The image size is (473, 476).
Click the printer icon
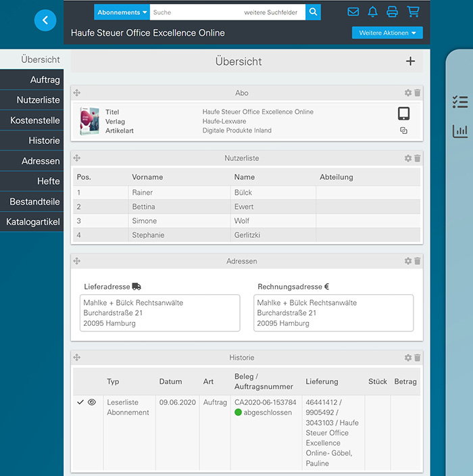(x=392, y=12)
